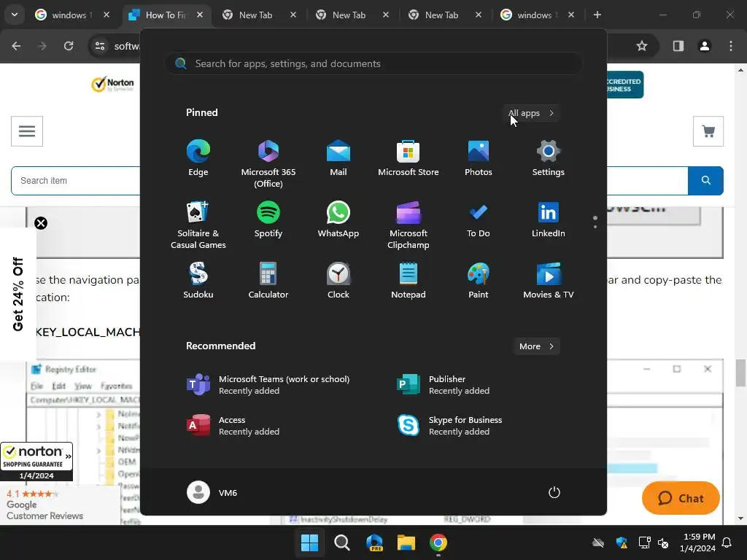Open the Edge pinned app
This screenshot has height=560, width=747.
(198, 158)
